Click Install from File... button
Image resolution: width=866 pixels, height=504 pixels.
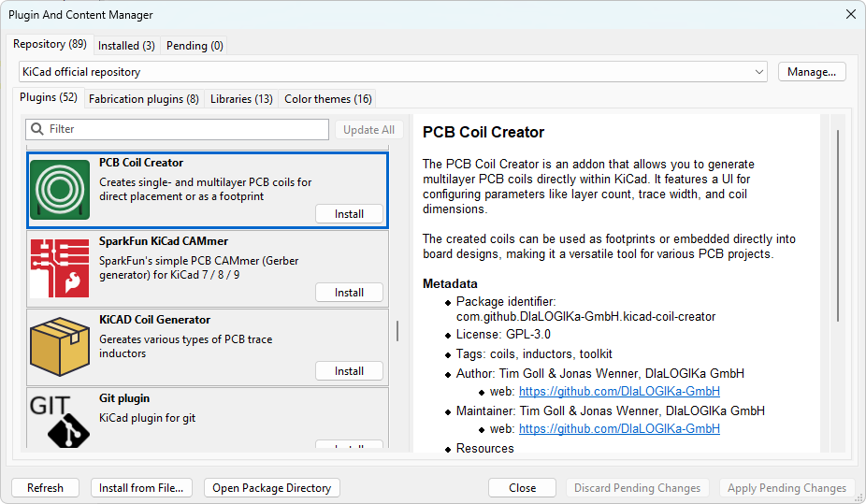[141, 488]
